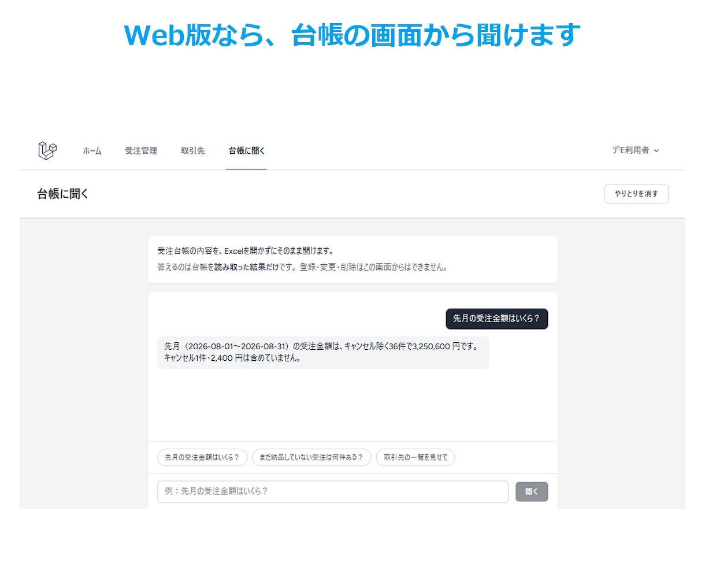The width and height of the screenshot is (705, 588).
Task: Click the answer text with 3,250,600 円
Action: click(321, 346)
